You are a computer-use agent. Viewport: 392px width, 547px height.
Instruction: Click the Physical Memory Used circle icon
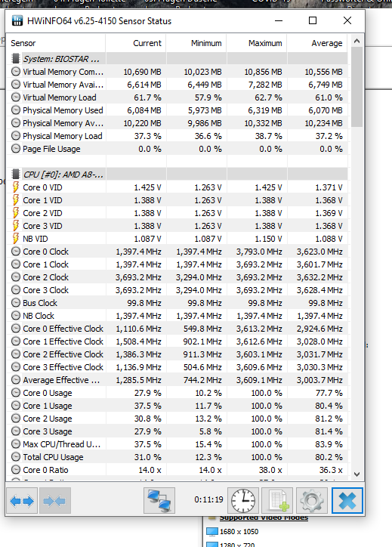[x=16, y=110]
